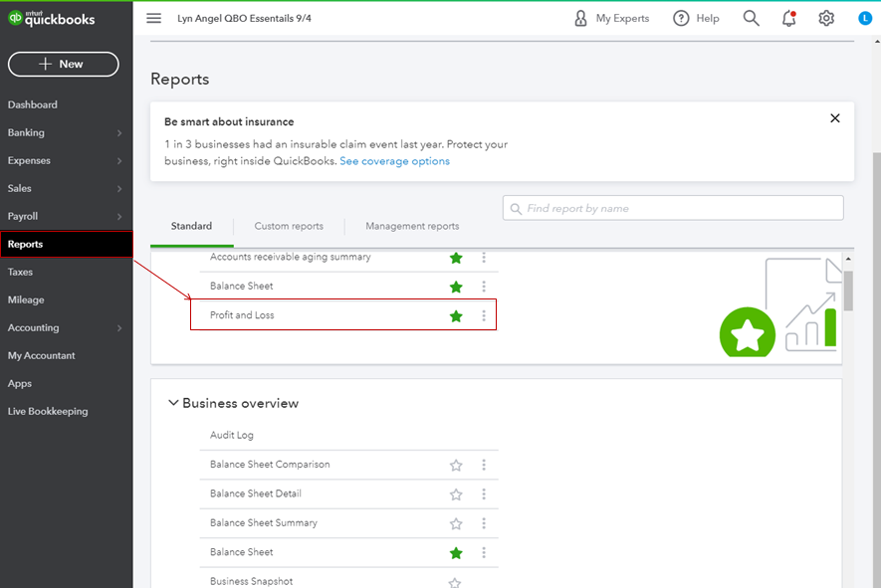Unfavorite Balance Sheet under Business overview
The width and height of the screenshot is (881, 588).
point(456,553)
